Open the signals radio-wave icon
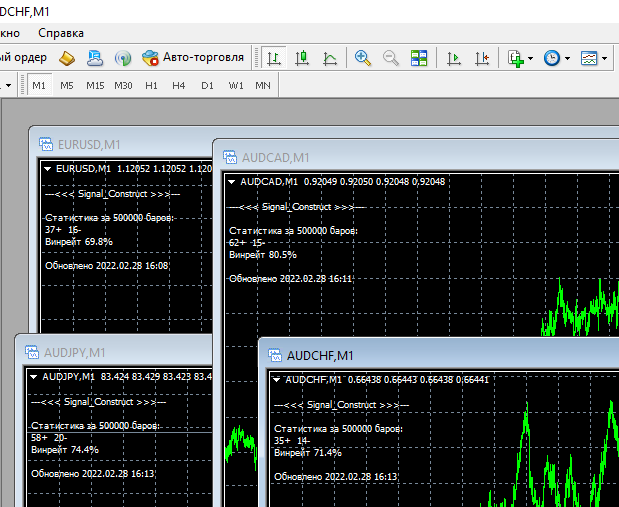 coord(123,58)
